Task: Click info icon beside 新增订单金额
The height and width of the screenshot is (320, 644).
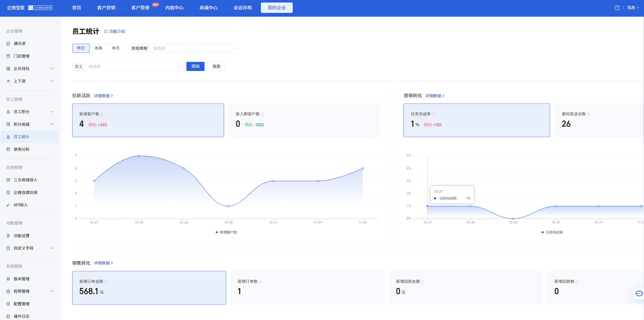Action: (106, 282)
